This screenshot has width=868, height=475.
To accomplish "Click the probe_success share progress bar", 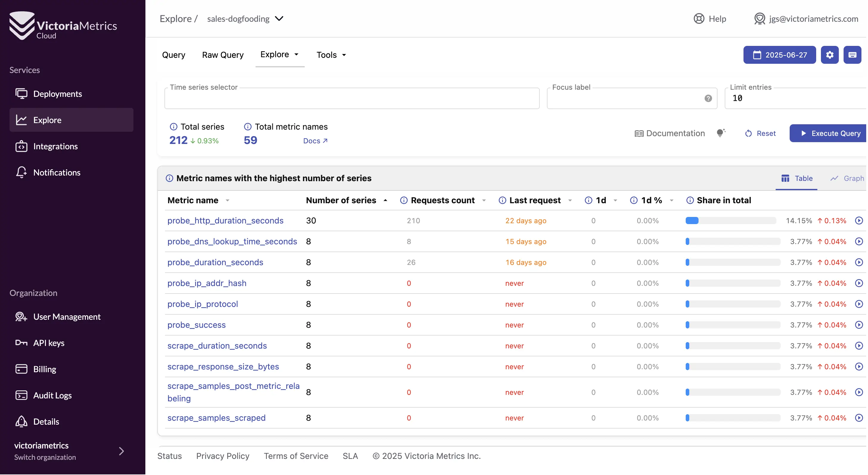I will [733, 325].
